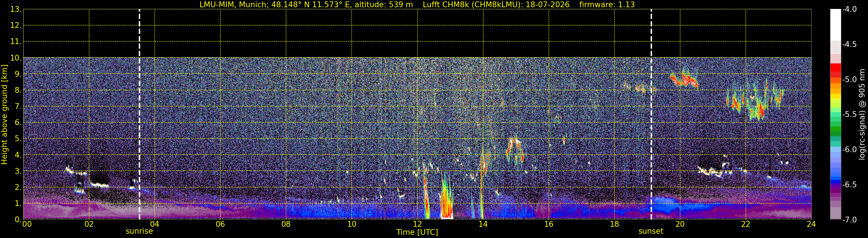Click the firmware: 1.13 text in the title
Image resolution: width=868 pixels, height=238 pixels.
(607, 5)
